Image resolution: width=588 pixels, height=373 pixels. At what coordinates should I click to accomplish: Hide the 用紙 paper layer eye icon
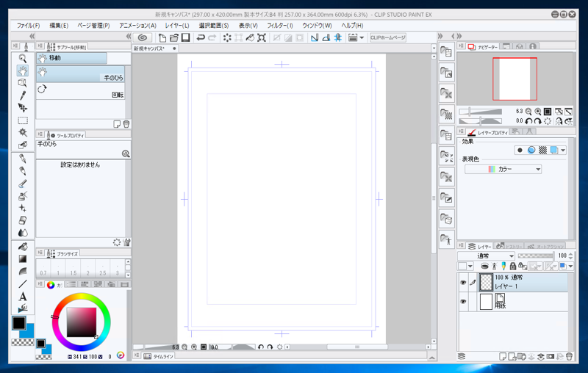463,302
